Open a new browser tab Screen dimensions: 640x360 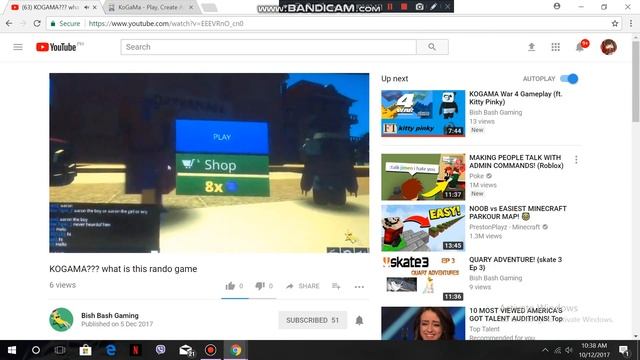(x=209, y=7)
